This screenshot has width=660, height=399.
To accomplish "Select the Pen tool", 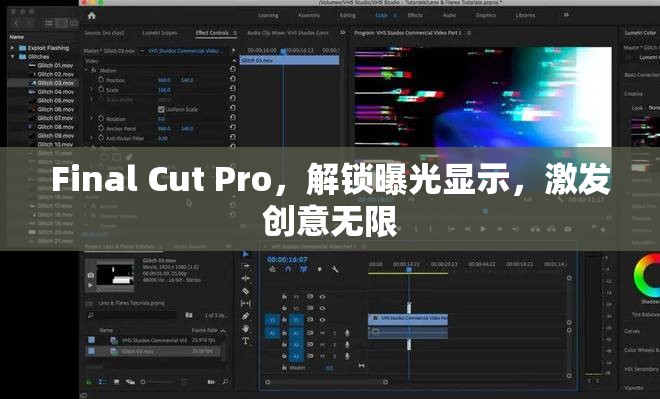I will click(246, 316).
